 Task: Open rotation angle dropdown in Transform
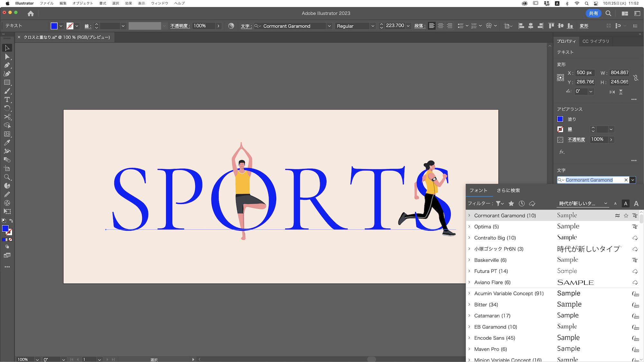[591, 91]
